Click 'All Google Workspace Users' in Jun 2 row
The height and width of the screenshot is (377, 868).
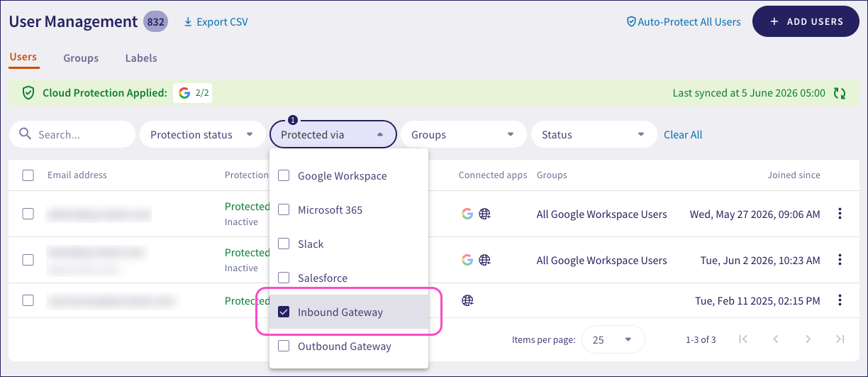[601, 261]
